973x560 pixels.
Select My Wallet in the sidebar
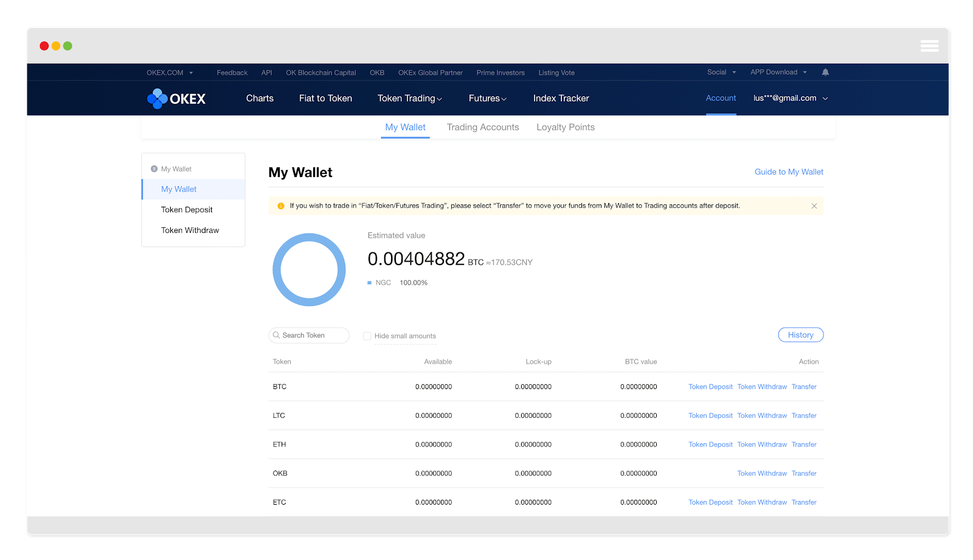click(x=193, y=189)
